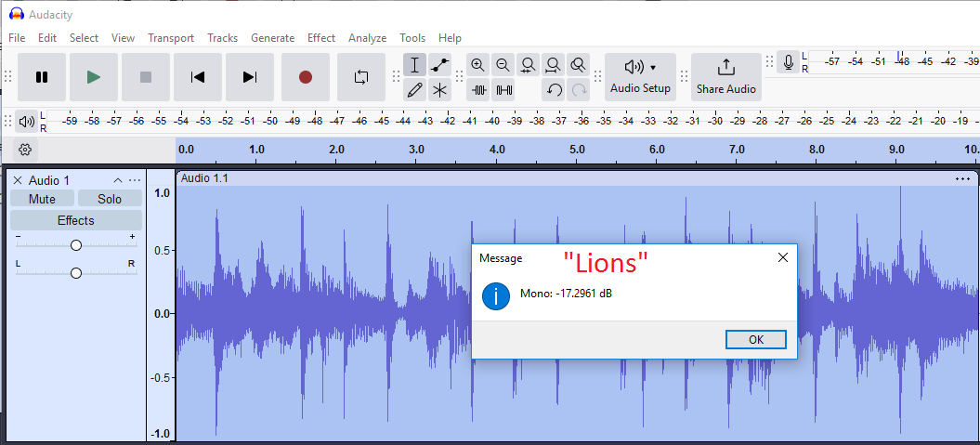Select the Draw (pencil) tool

coord(414,90)
